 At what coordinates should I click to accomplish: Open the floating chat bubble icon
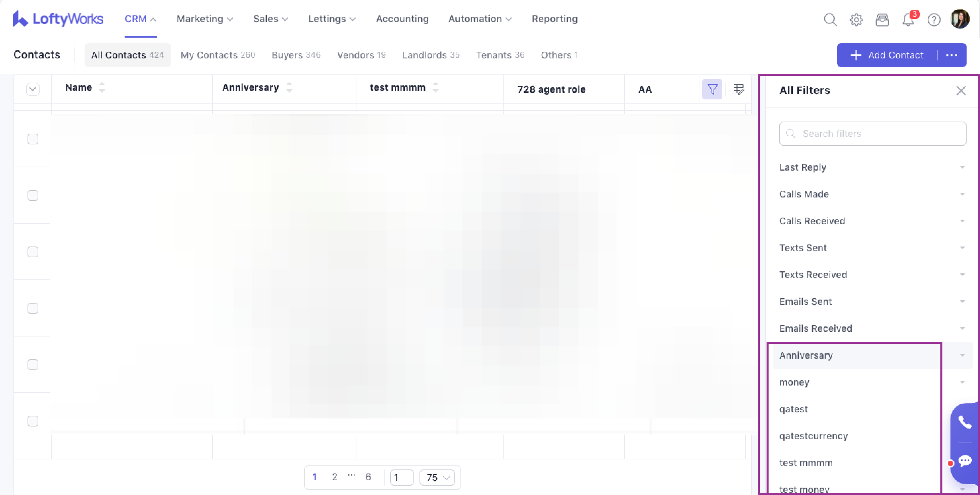[965, 461]
